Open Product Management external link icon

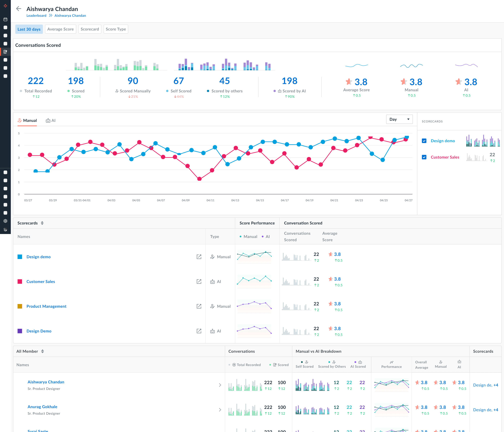199,306
